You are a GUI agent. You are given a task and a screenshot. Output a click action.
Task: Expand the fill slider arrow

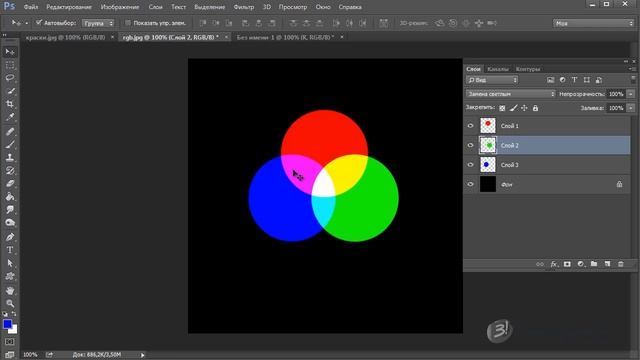(631, 108)
